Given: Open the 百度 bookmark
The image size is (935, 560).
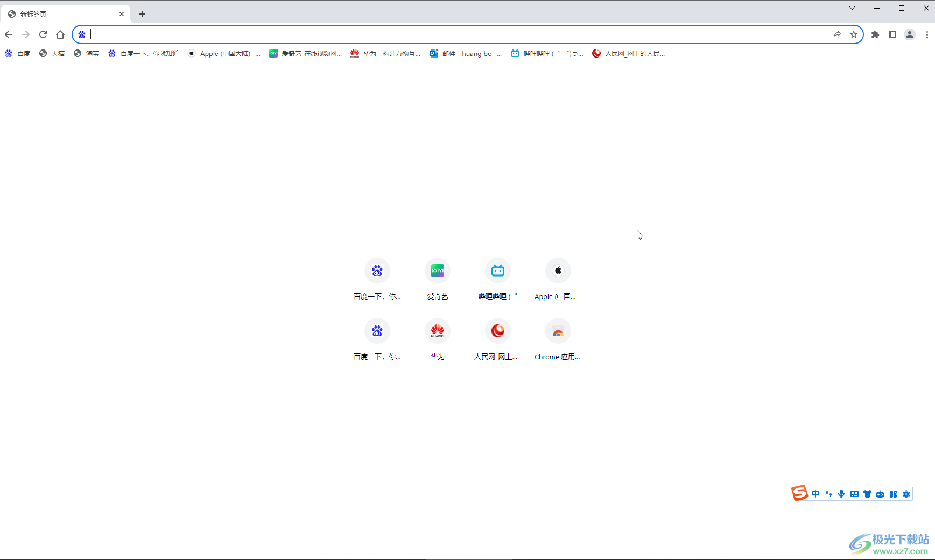Looking at the screenshot, I should click(x=17, y=53).
